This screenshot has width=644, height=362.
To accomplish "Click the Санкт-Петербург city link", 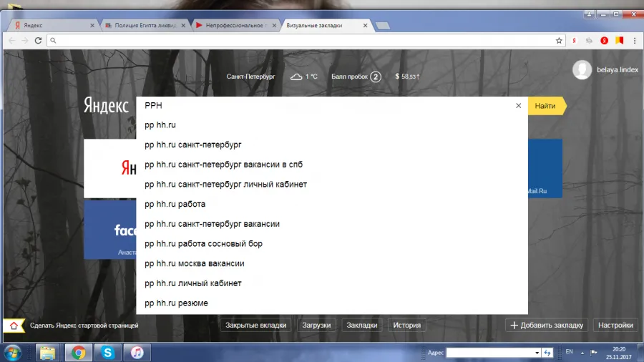I will coord(250,77).
